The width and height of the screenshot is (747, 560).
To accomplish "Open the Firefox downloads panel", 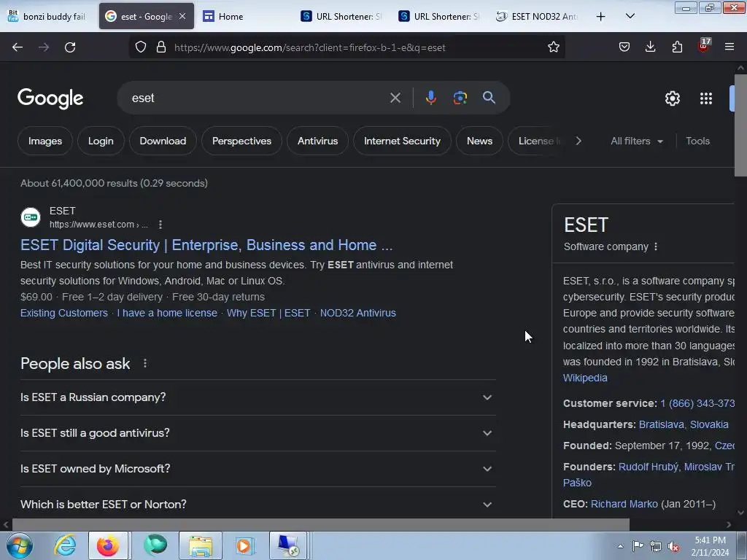I will (x=650, y=47).
